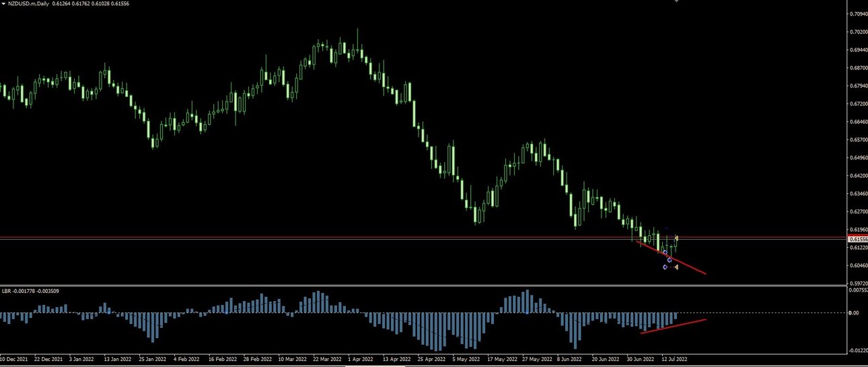Click the 5 May 2022 date label
This screenshot has width=868, height=367.
(467, 360)
